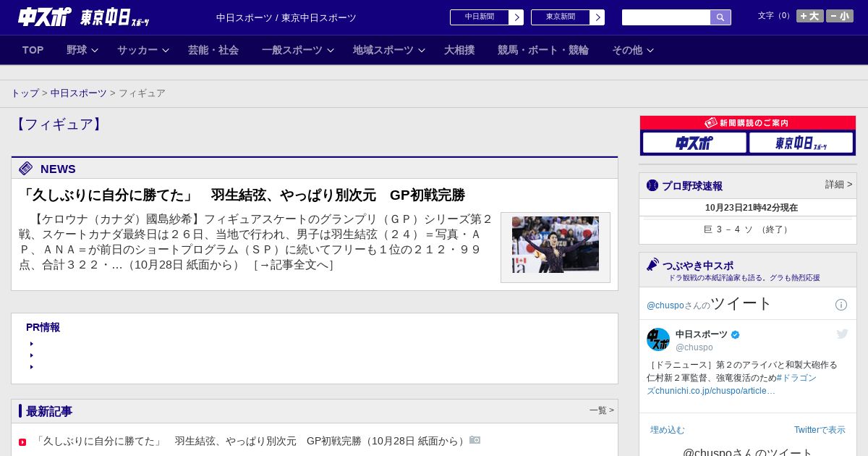Click the Twitter bird icon in tweet
This screenshot has width=868, height=456.
pyautogui.click(x=842, y=334)
